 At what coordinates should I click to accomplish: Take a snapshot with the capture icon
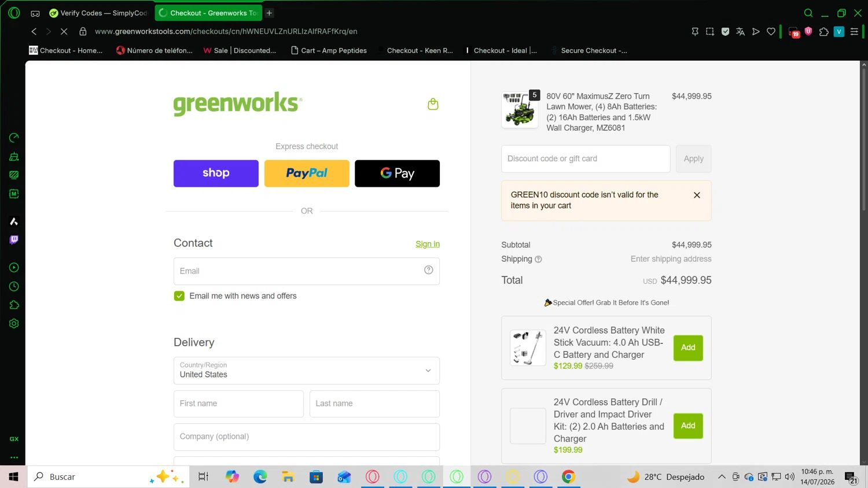[710, 32]
